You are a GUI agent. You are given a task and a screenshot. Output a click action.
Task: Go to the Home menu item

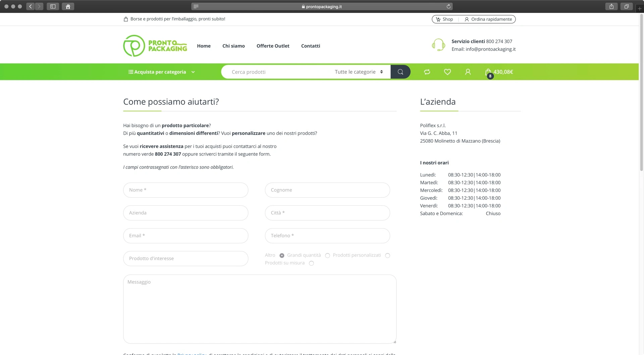point(204,46)
